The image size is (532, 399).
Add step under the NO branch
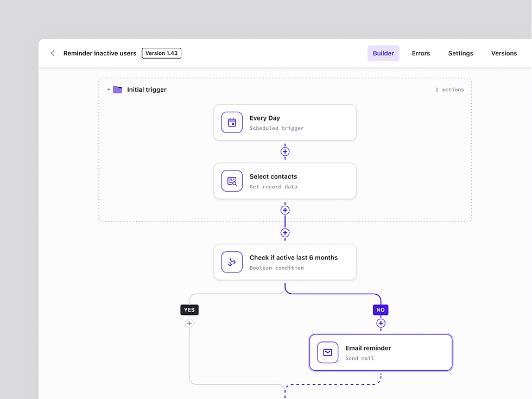click(x=381, y=324)
